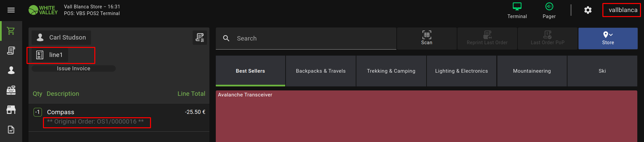Open the cash register sidebar icon
Screen dimensions: 644x142
point(11,90)
